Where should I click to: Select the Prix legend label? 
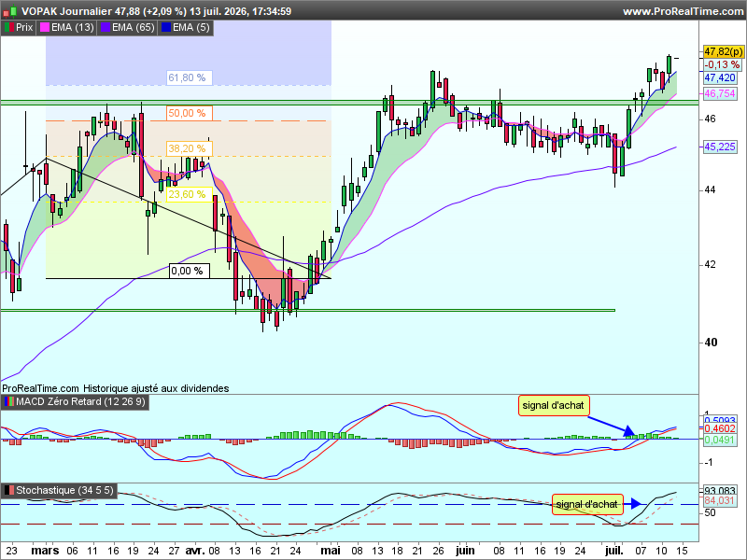(x=24, y=28)
